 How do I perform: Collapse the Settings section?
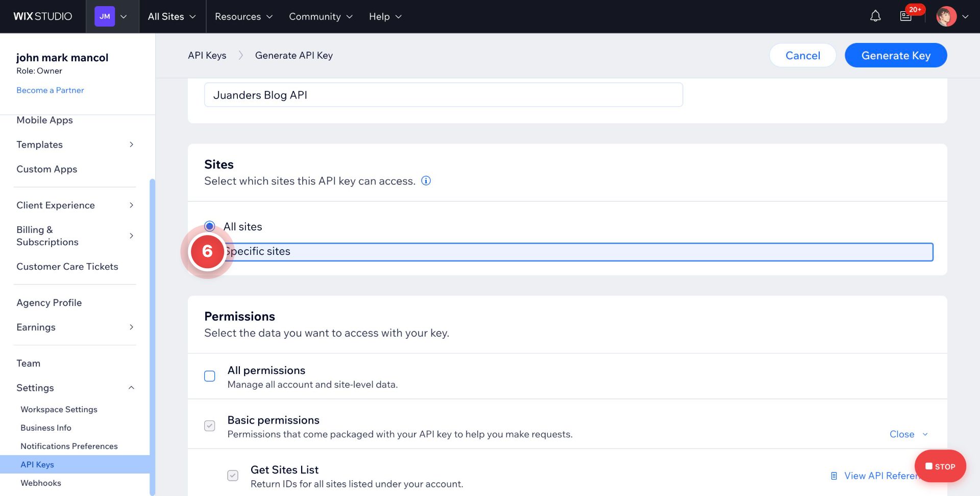(x=75, y=388)
